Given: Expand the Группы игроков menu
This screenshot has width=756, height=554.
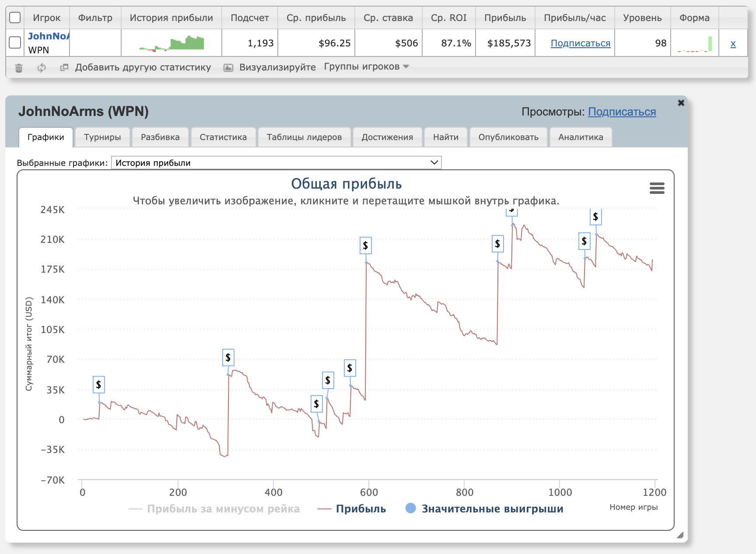Looking at the screenshot, I should (x=366, y=67).
